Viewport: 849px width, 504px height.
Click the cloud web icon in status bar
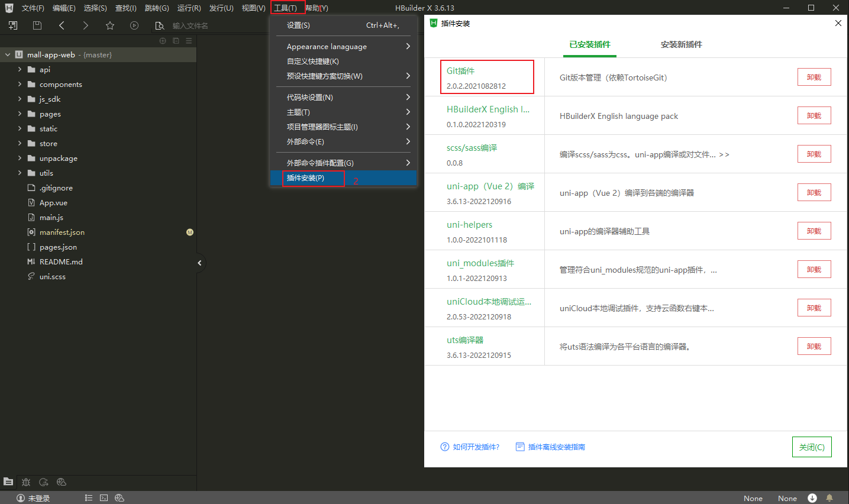click(120, 498)
